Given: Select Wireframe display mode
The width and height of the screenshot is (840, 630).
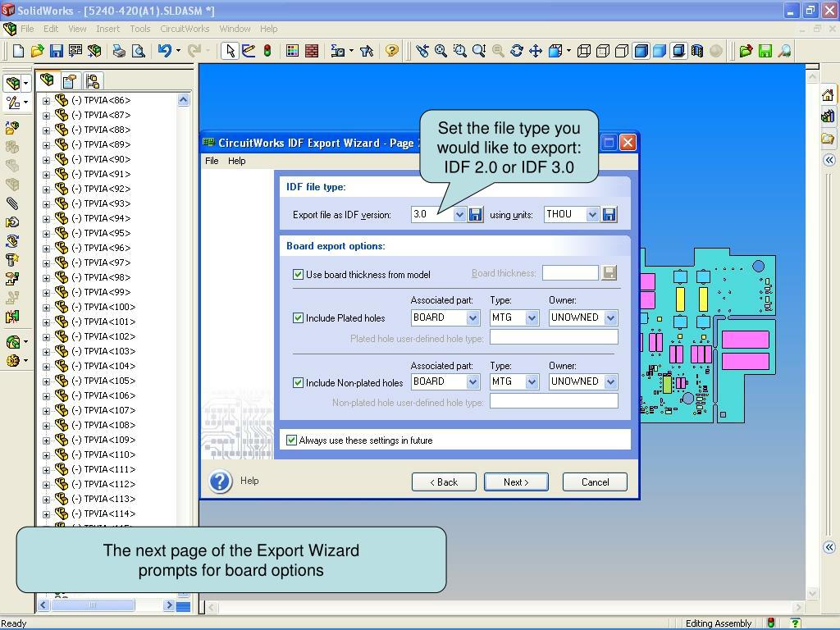Looking at the screenshot, I should click(x=584, y=51).
